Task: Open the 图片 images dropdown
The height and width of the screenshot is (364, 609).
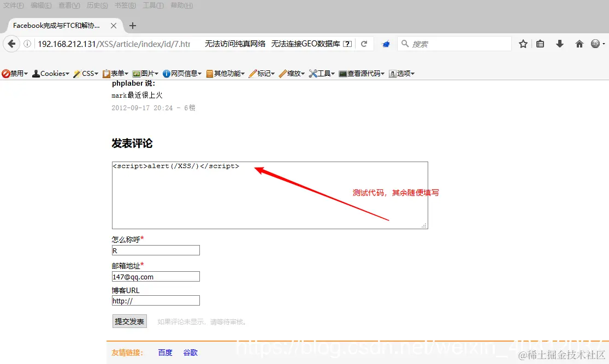Action: coord(145,73)
